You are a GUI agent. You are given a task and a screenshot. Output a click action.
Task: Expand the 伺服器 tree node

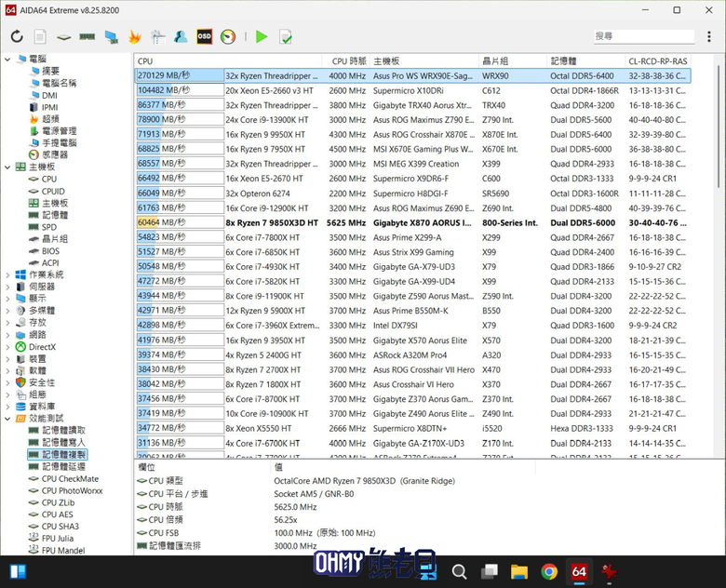pyautogui.click(x=7, y=287)
